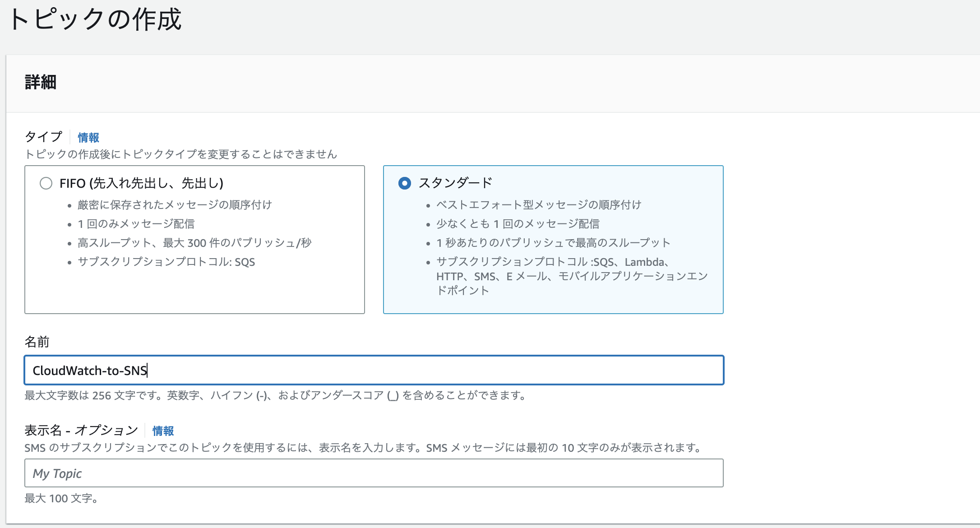Click the 高スループット bullet in FIFO card
This screenshot has width=980, height=528.
click(195, 242)
